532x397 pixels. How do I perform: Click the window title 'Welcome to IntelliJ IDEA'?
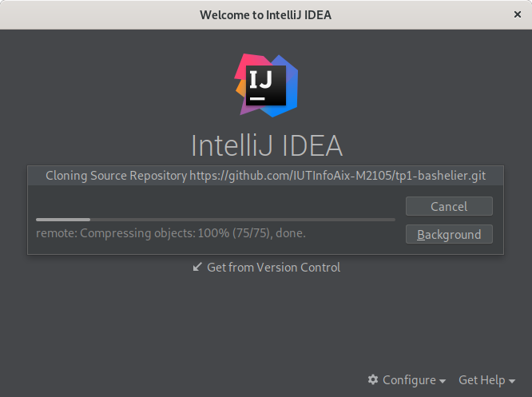tap(265, 15)
